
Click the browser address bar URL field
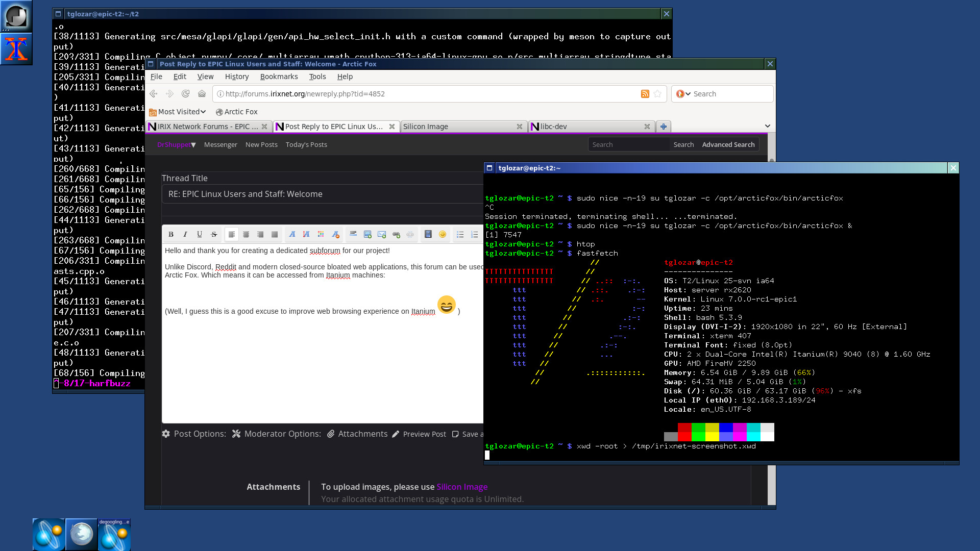coord(408,94)
